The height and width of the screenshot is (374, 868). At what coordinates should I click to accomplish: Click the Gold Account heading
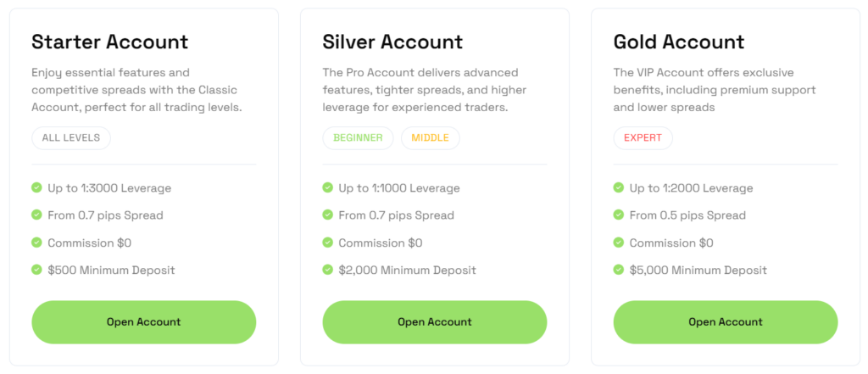pos(678,42)
